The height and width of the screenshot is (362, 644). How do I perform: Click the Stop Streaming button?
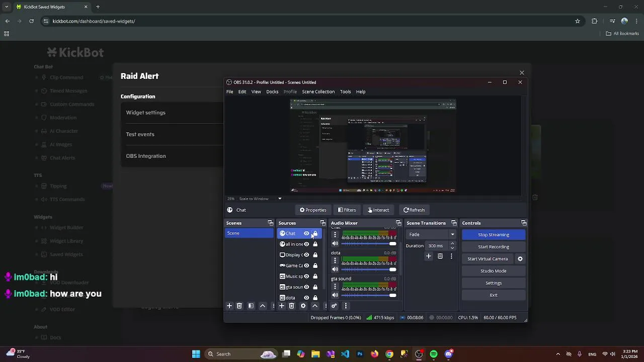coord(494,235)
